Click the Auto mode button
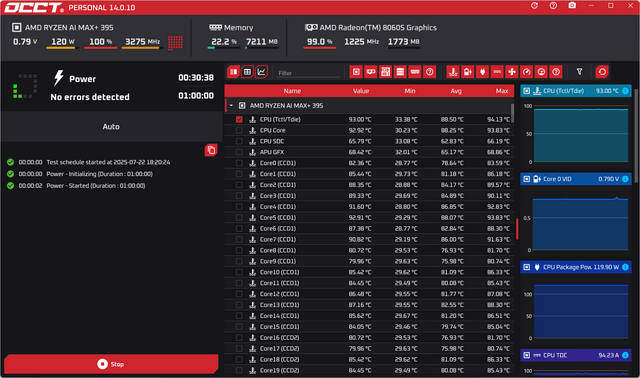 coord(111,127)
